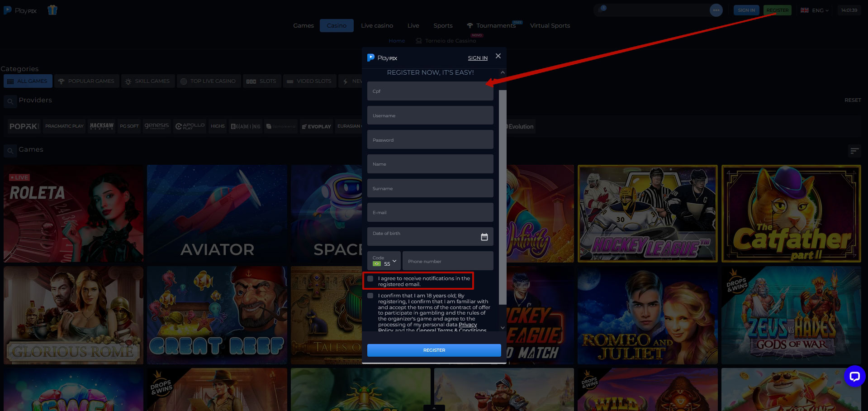The image size is (868, 411).
Task: Click the dialog scroll-down arrow
Action: click(x=503, y=327)
